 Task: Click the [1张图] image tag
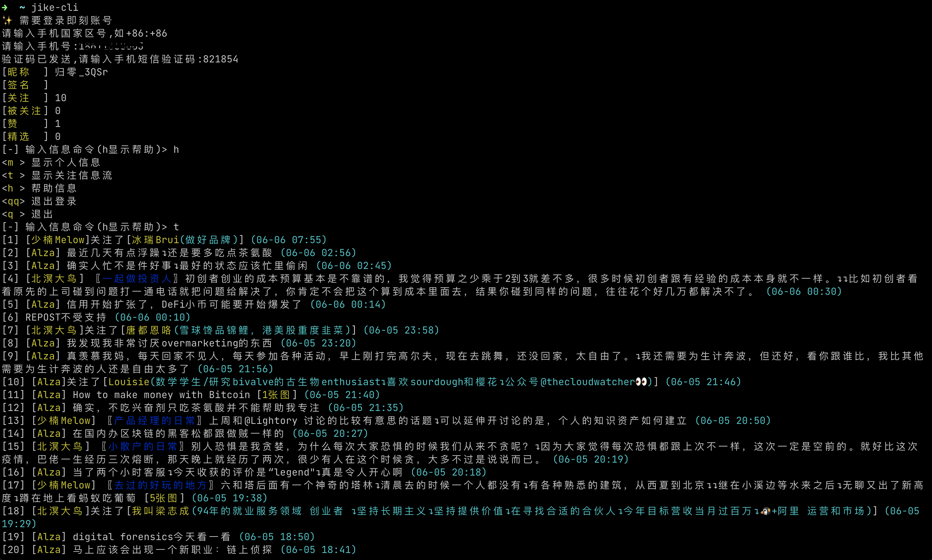click(276, 395)
